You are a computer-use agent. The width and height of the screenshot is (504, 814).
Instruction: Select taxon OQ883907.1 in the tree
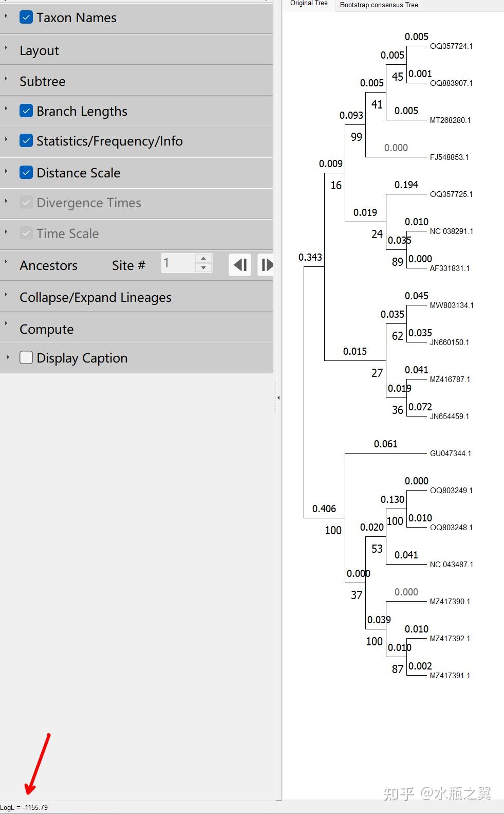(451, 83)
